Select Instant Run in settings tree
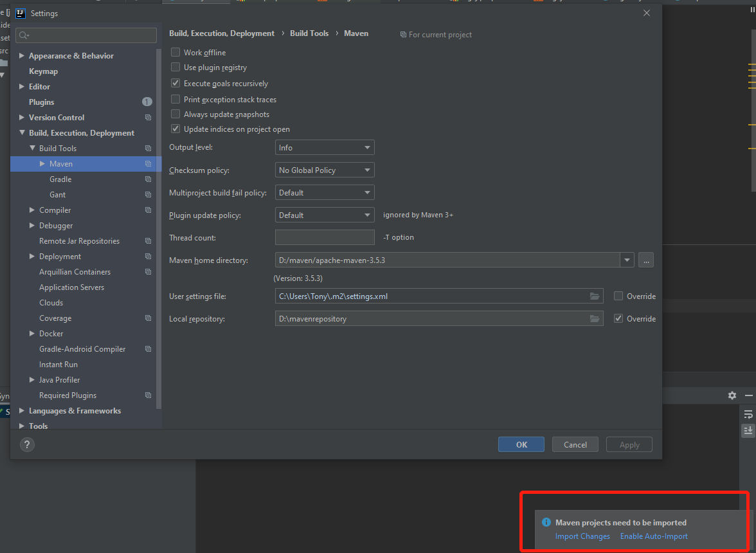Screen dimensions: 756x553 click(59, 365)
